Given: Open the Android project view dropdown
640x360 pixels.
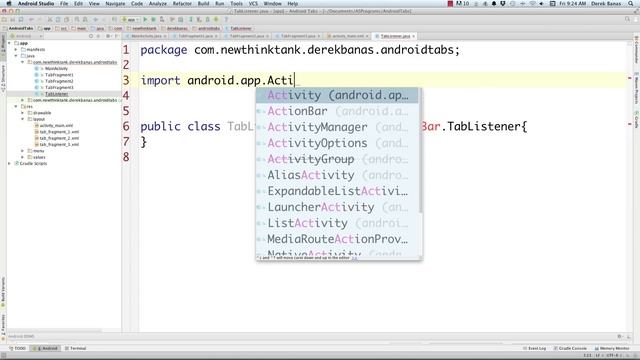Looking at the screenshot, I should (26, 36).
